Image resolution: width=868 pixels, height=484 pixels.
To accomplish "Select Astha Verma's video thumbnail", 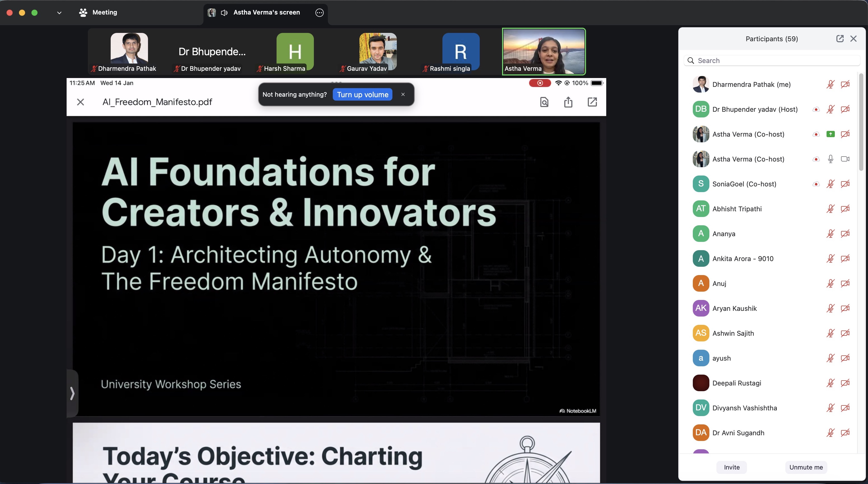I will tap(544, 52).
